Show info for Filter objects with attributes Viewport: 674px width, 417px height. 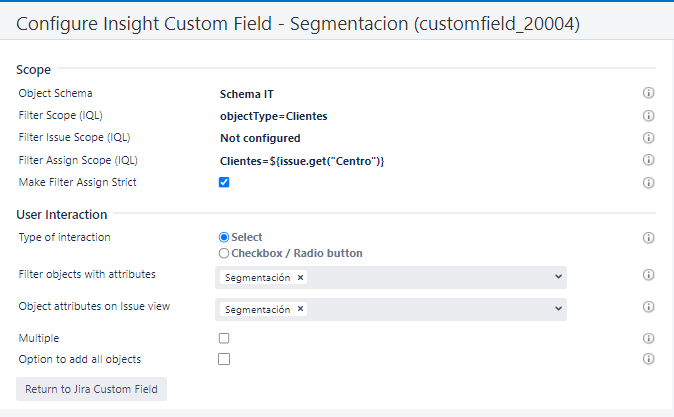pos(648,275)
